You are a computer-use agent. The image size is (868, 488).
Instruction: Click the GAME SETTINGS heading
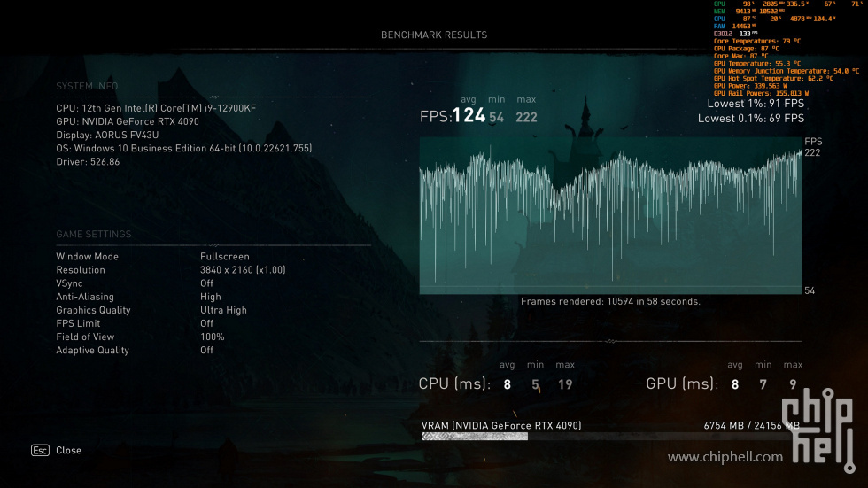(x=94, y=234)
